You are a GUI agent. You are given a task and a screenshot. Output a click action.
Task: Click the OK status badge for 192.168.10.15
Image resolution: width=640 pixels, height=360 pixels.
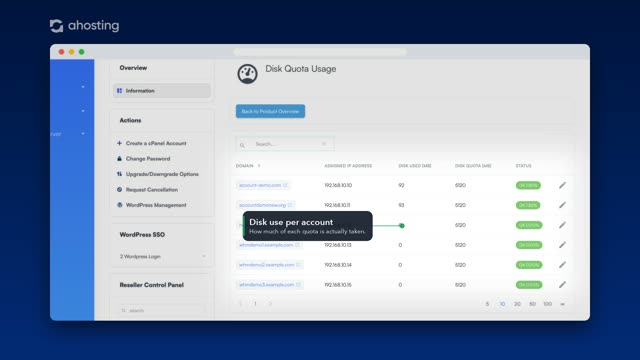pos(529,284)
